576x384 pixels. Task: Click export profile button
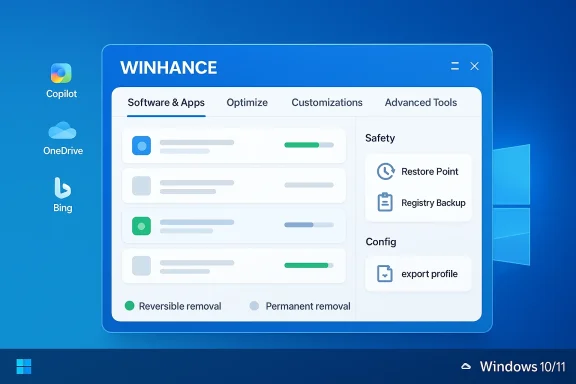[418, 274]
